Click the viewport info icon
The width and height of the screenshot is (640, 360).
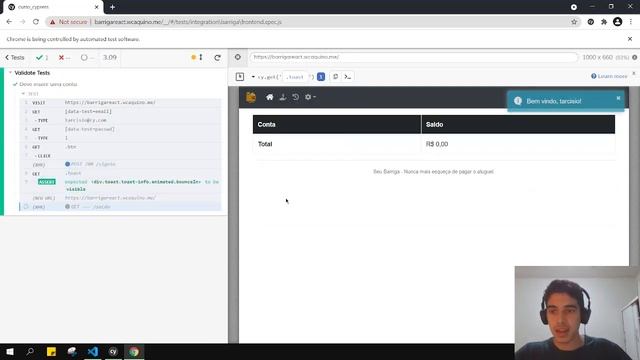pos(635,58)
